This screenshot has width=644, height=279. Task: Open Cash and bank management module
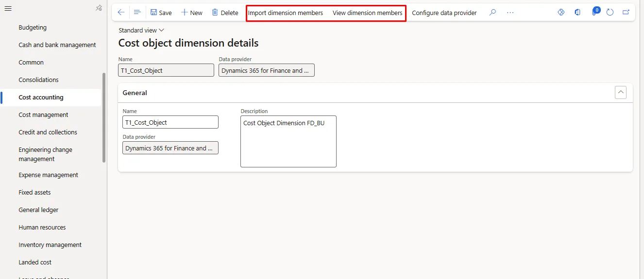point(57,45)
